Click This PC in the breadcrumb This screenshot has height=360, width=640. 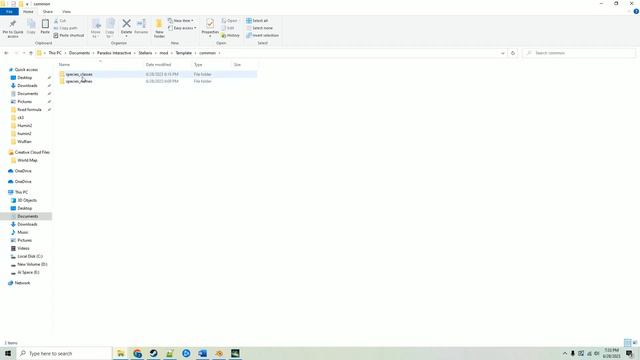point(55,53)
